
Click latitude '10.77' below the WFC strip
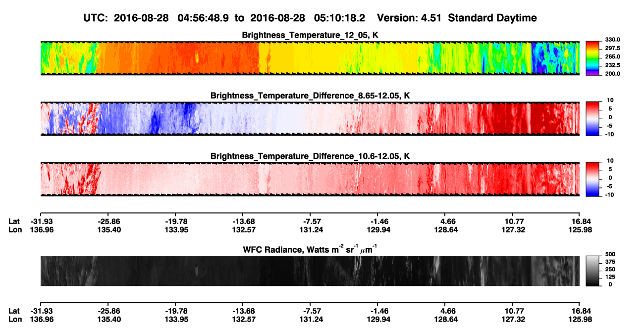[x=514, y=311]
